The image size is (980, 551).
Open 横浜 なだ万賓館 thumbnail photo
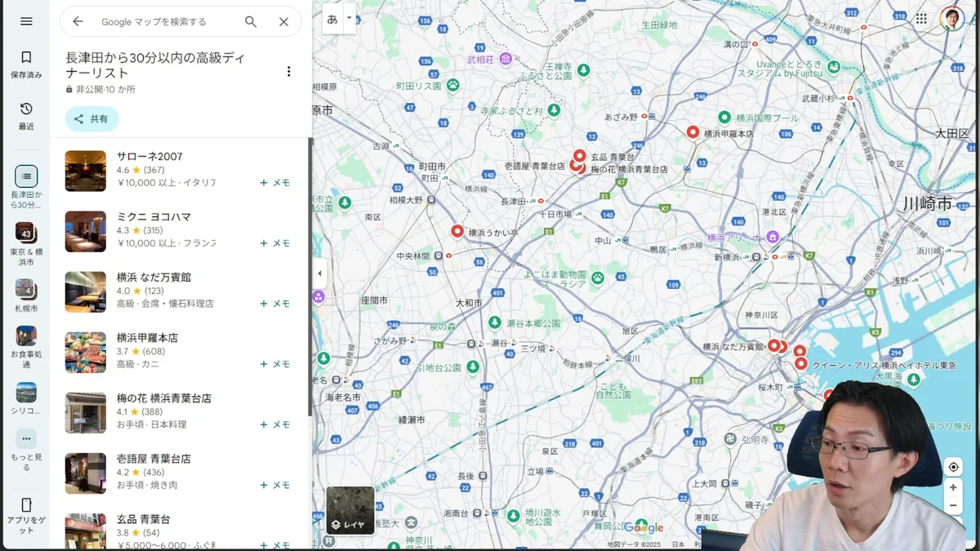point(86,291)
